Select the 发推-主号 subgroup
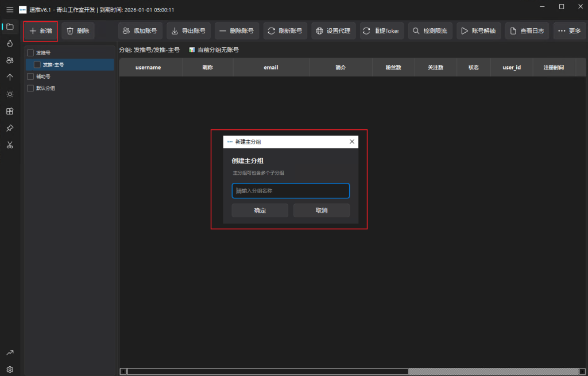 coord(53,65)
